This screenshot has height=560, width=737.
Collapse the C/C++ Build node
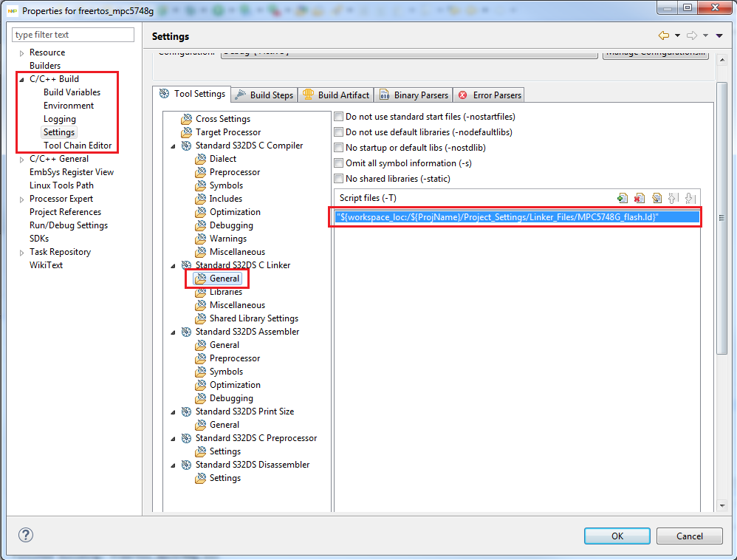tap(21, 80)
